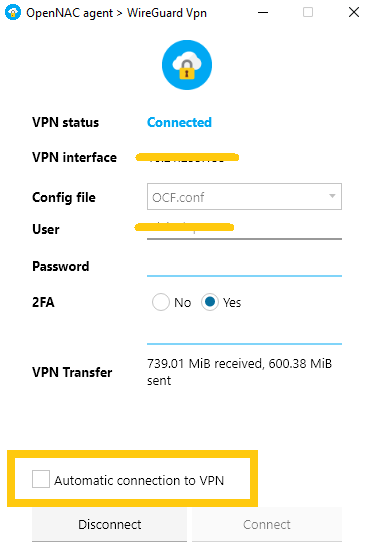Screen dimensions: 374x546
Task: Click the greyed-out Connect button
Action: (x=267, y=524)
